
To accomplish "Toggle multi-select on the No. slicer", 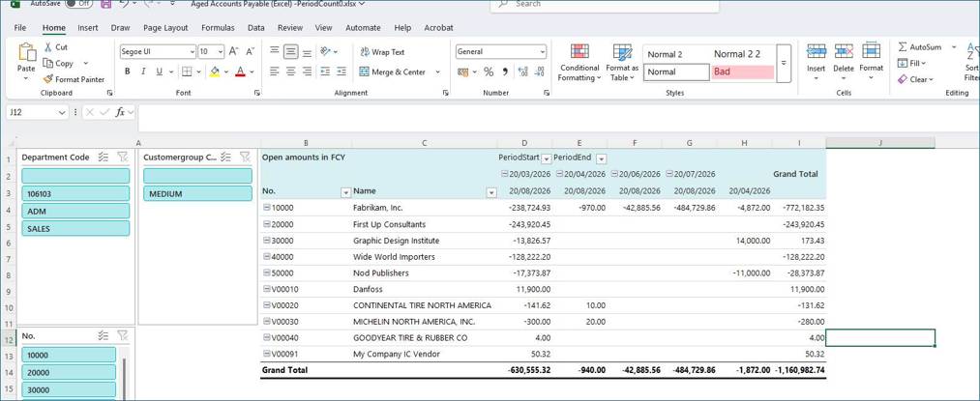I will point(104,335).
